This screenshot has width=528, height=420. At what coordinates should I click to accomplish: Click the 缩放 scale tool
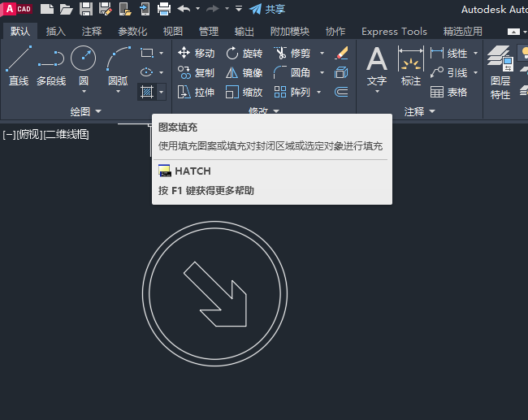click(245, 92)
